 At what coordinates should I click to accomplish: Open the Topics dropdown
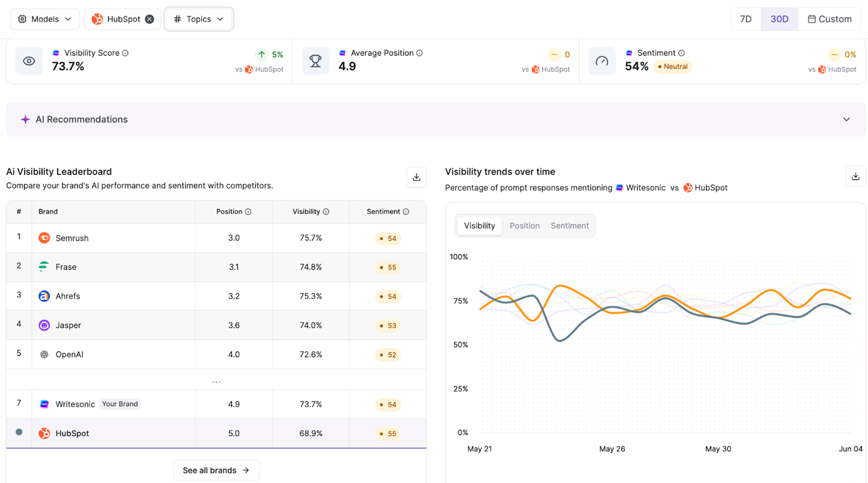pos(199,19)
